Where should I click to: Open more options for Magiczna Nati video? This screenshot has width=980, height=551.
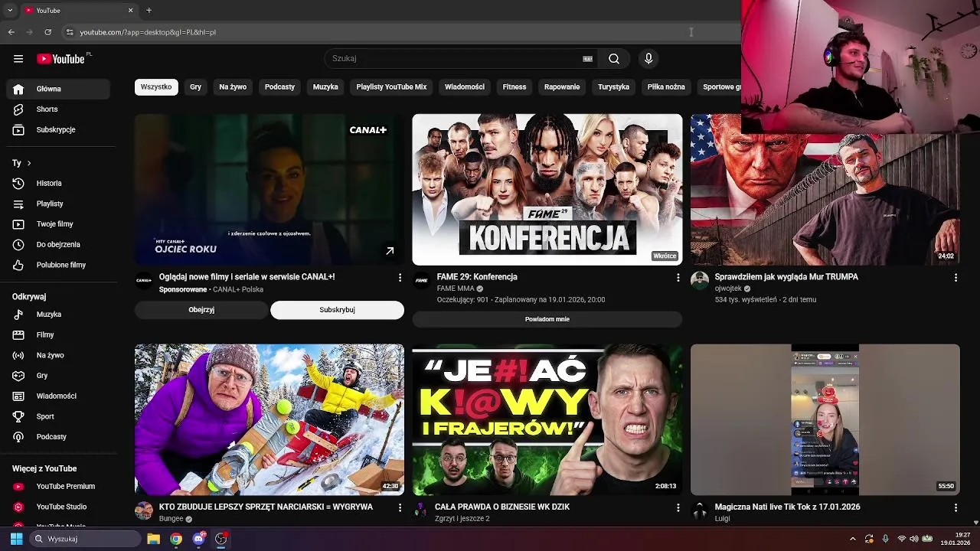click(955, 507)
